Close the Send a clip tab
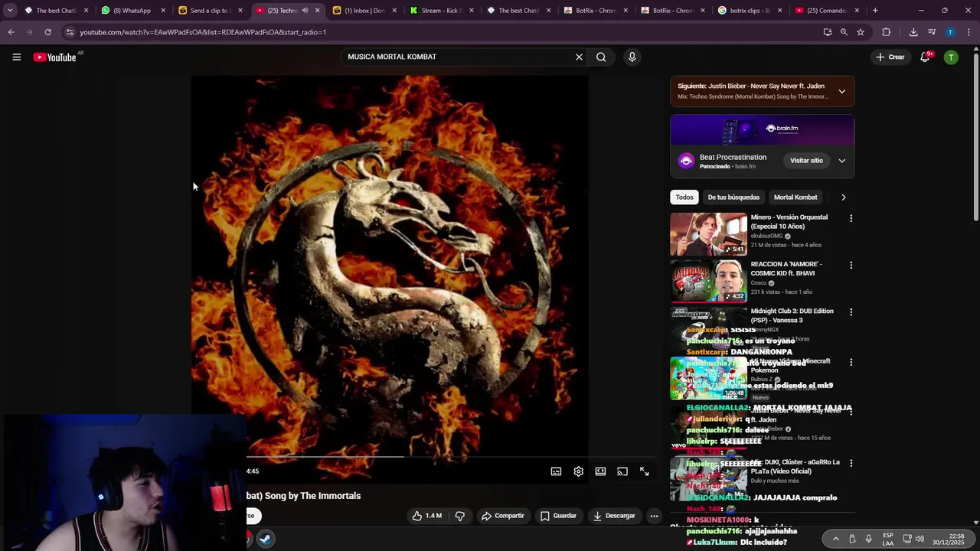 240,11
